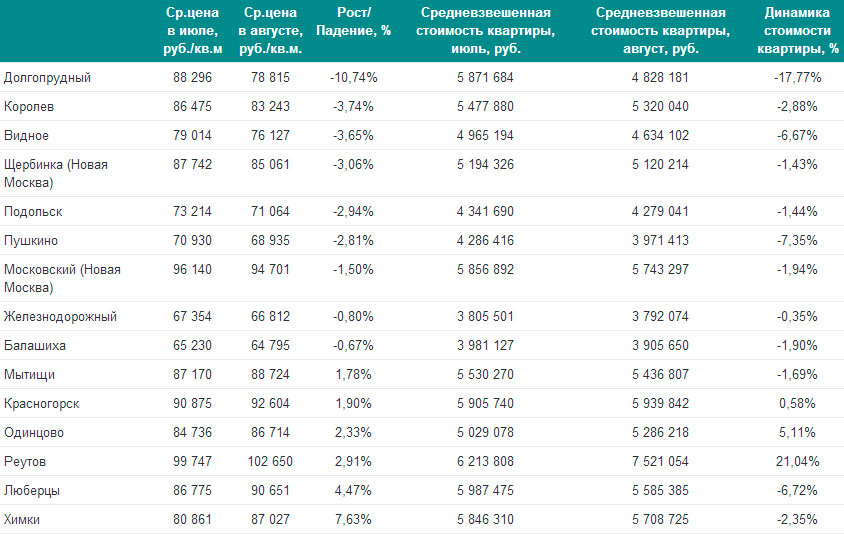The height and width of the screenshot is (542, 844).
Task: Click the Рост/Падение, % column header
Action: (x=354, y=22)
